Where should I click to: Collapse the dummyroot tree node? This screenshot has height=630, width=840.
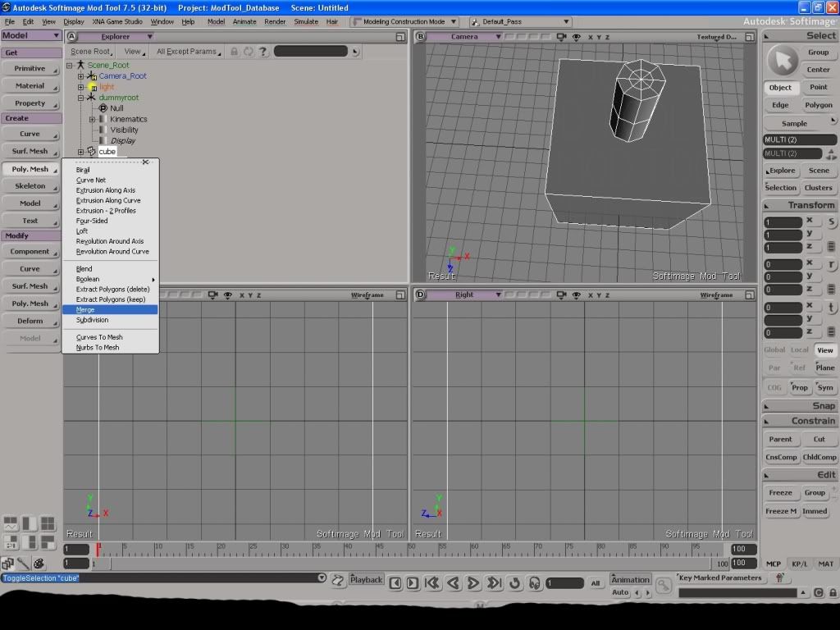[x=81, y=98]
